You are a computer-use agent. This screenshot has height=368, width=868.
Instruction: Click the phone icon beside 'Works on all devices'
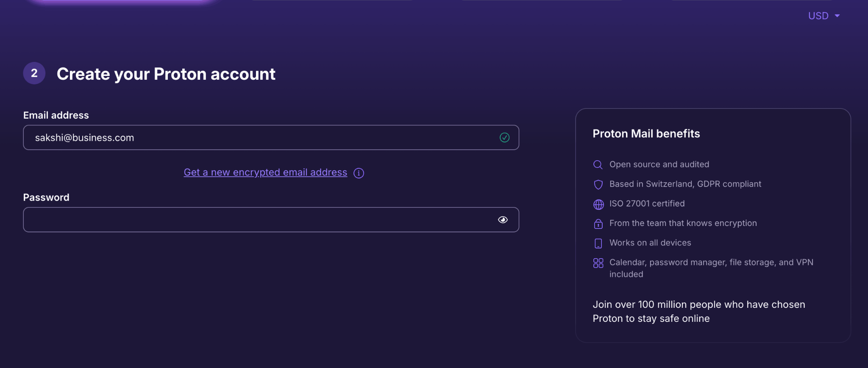pos(598,243)
